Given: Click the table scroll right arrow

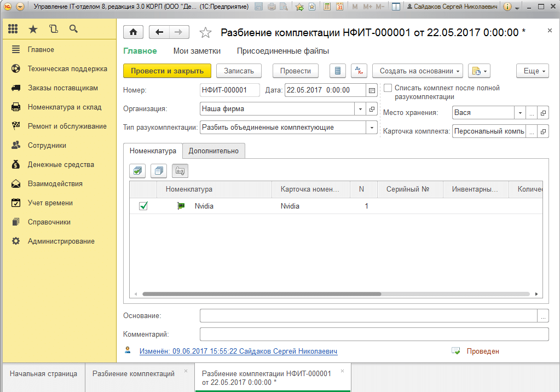Looking at the screenshot, I should click(536, 294).
